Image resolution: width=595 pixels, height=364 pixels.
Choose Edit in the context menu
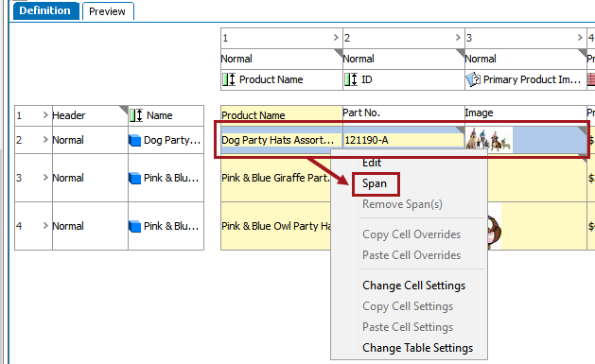click(372, 163)
